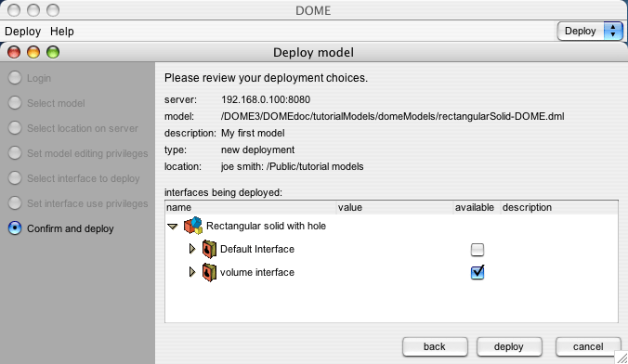Click the Rectangular solid model icon
628x364 pixels.
(193, 226)
